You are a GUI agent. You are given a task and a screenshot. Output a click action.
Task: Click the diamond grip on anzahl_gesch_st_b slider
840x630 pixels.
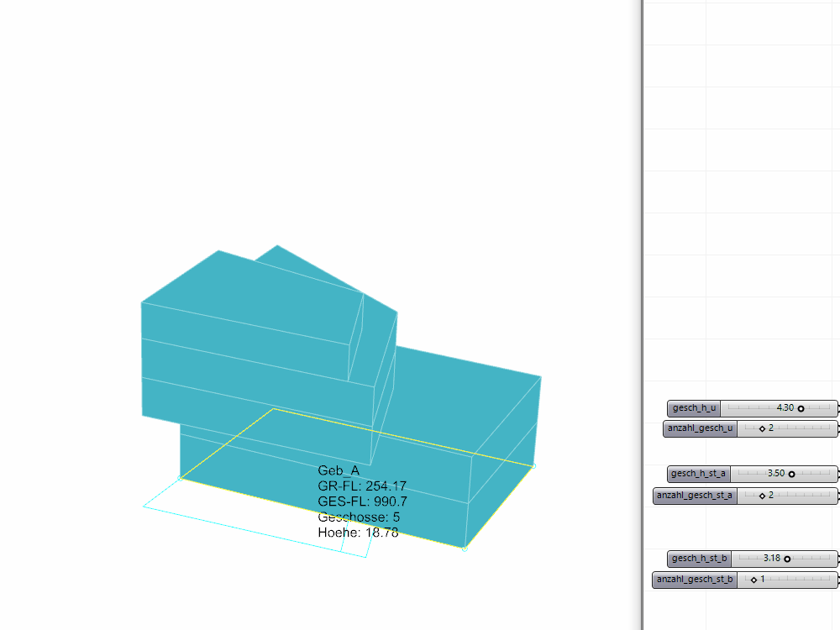point(753,580)
